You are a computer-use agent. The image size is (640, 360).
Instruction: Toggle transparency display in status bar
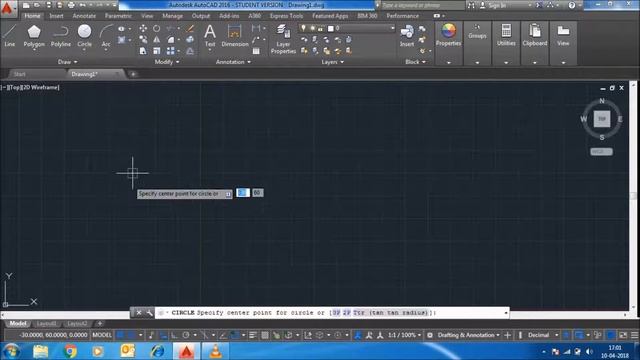pyautogui.click(x=265, y=335)
